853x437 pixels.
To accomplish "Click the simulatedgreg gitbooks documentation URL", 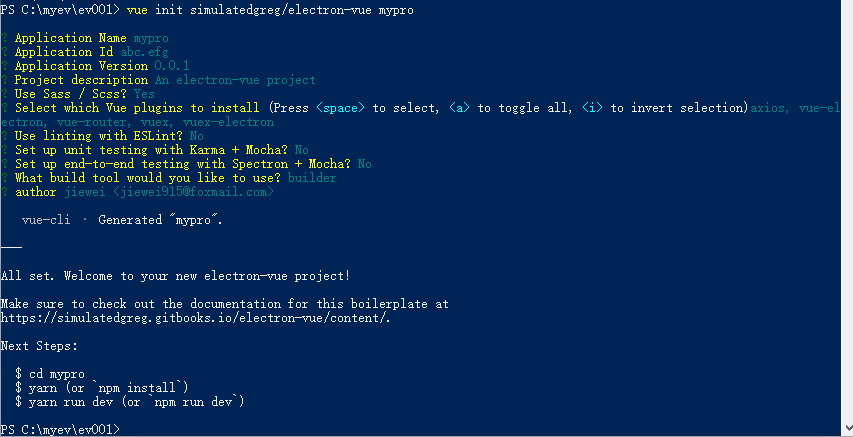I will click(196, 317).
